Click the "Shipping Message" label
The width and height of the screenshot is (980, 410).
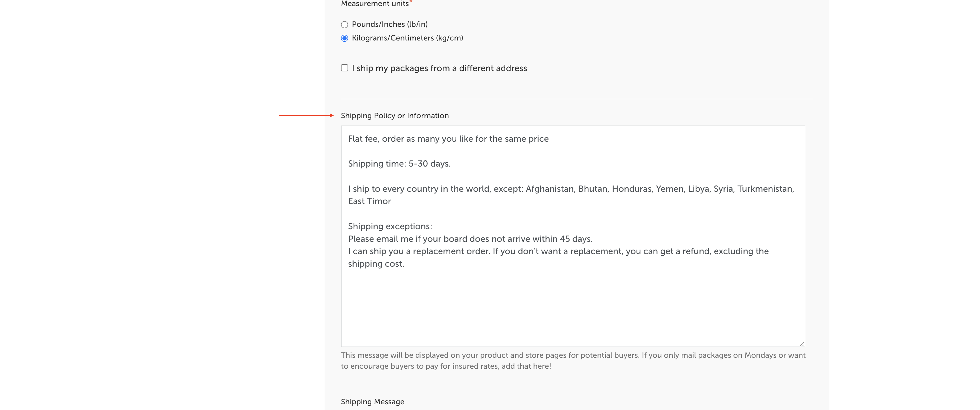pyautogui.click(x=372, y=402)
